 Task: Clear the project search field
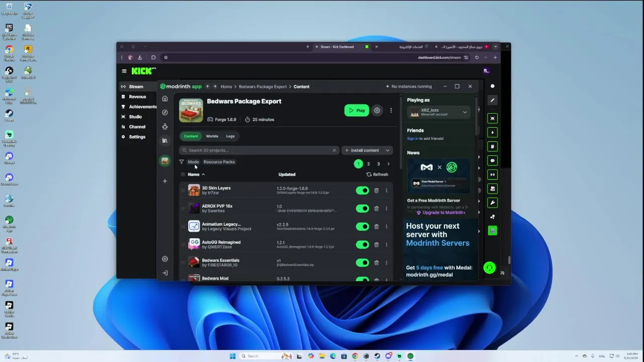[x=334, y=150]
